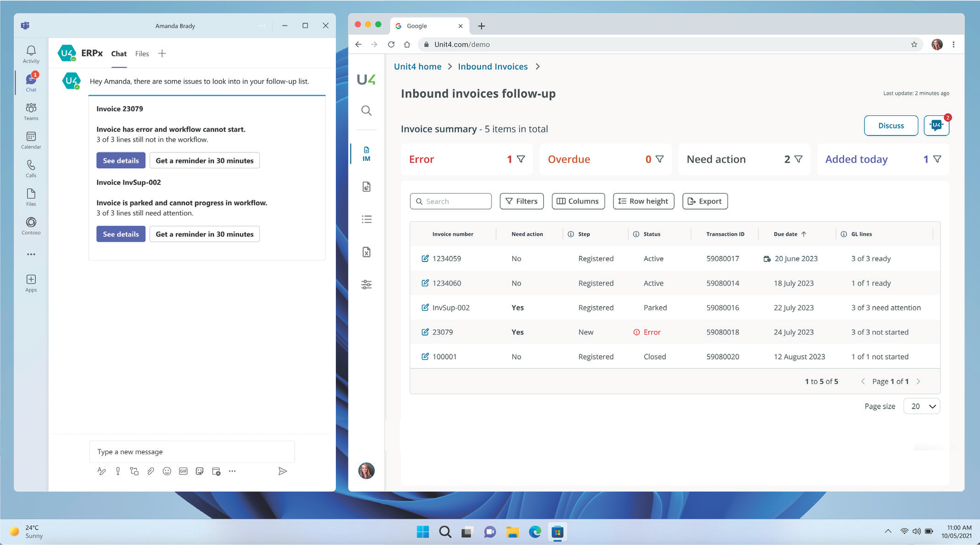This screenshot has width=980, height=545.
Task: Open the Filters button
Action: [x=522, y=201]
